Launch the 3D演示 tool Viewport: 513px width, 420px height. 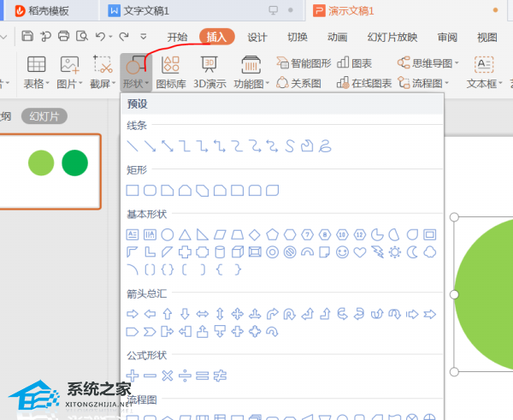pyautogui.click(x=209, y=73)
